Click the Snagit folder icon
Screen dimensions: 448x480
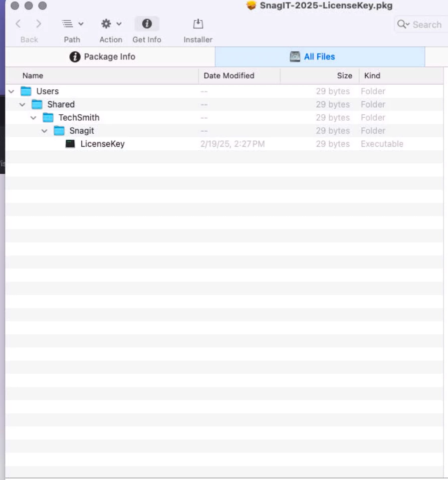point(59,131)
